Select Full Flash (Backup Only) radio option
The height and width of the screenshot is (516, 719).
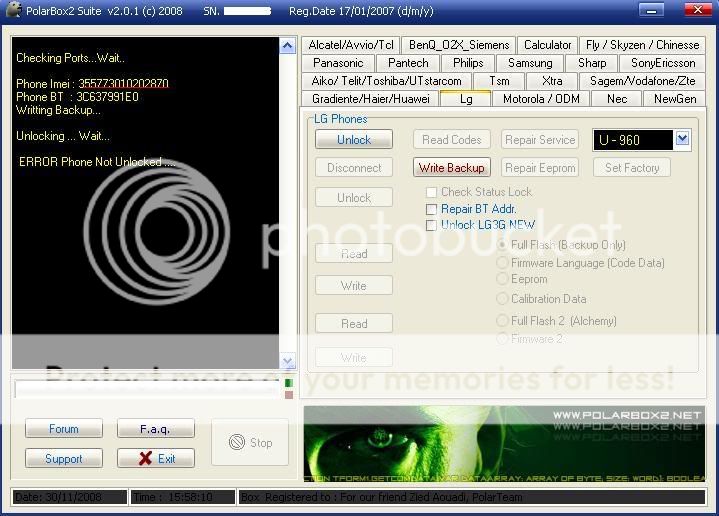pos(503,245)
